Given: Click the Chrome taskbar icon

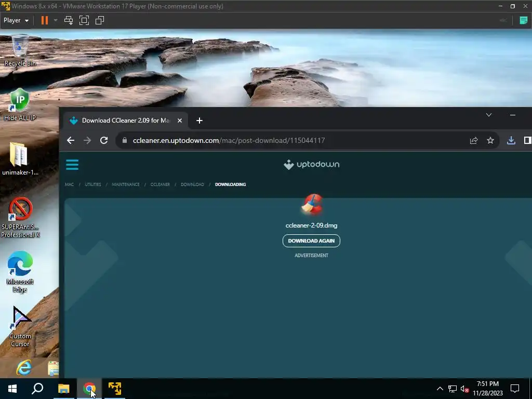Looking at the screenshot, I should 89,389.
